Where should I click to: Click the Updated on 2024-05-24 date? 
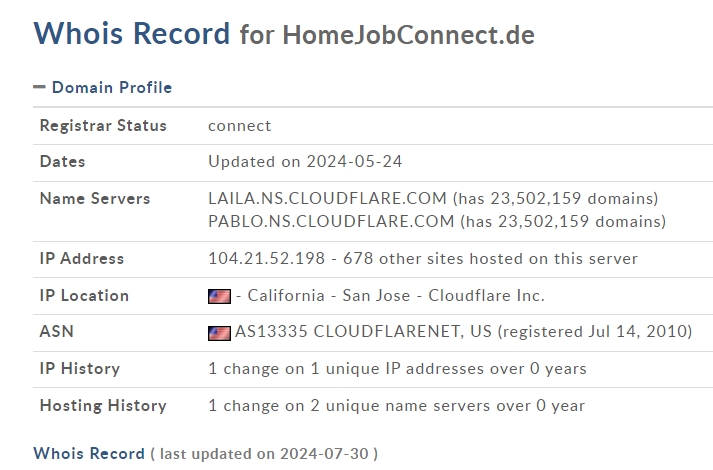(x=305, y=162)
